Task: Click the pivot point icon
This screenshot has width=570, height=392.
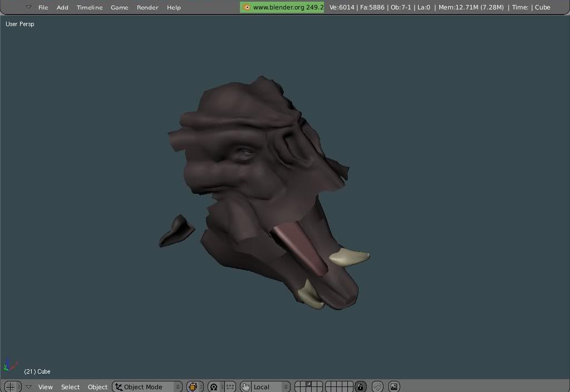Action: (x=214, y=386)
